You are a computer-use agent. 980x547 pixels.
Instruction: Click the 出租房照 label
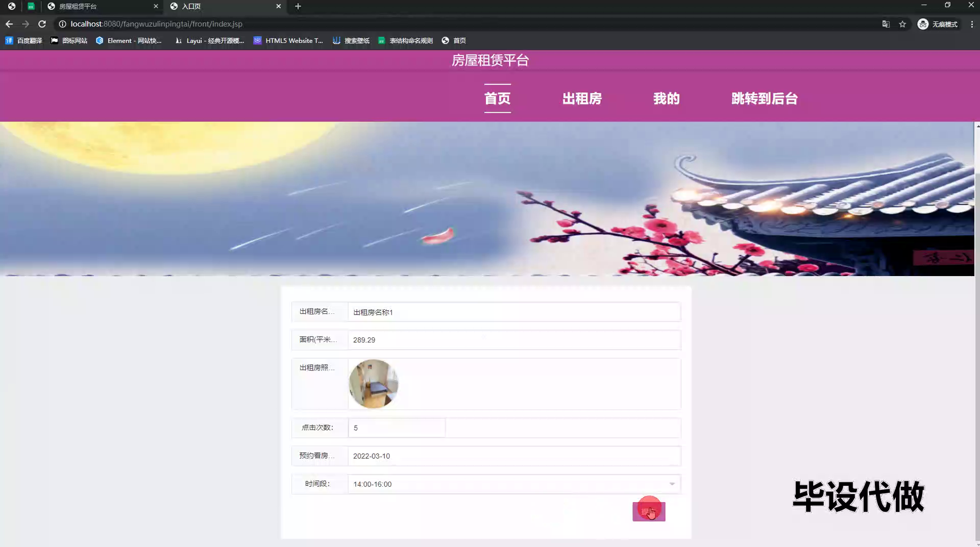[x=317, y=367]
